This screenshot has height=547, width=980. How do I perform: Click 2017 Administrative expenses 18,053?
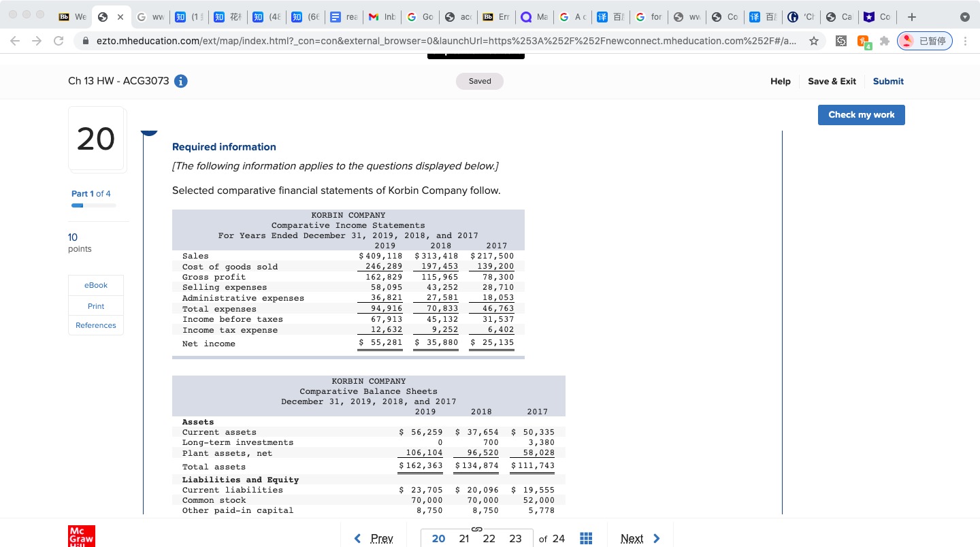497,298
